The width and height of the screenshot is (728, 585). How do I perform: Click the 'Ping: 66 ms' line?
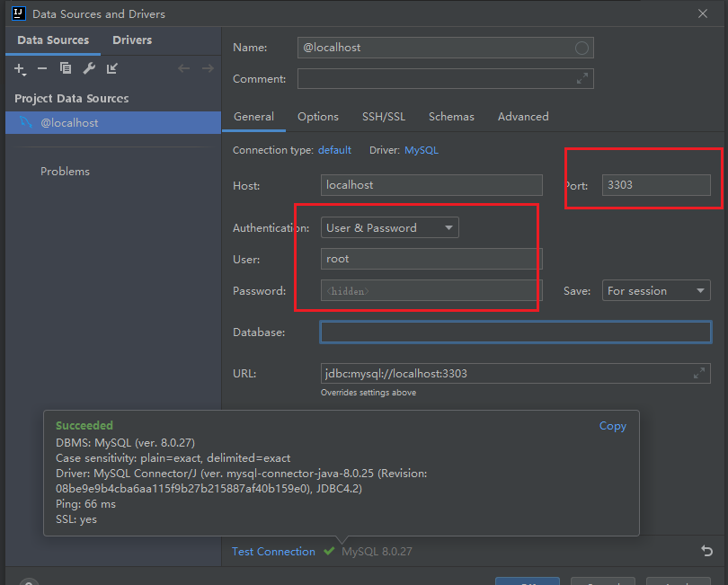coord(86,504)
